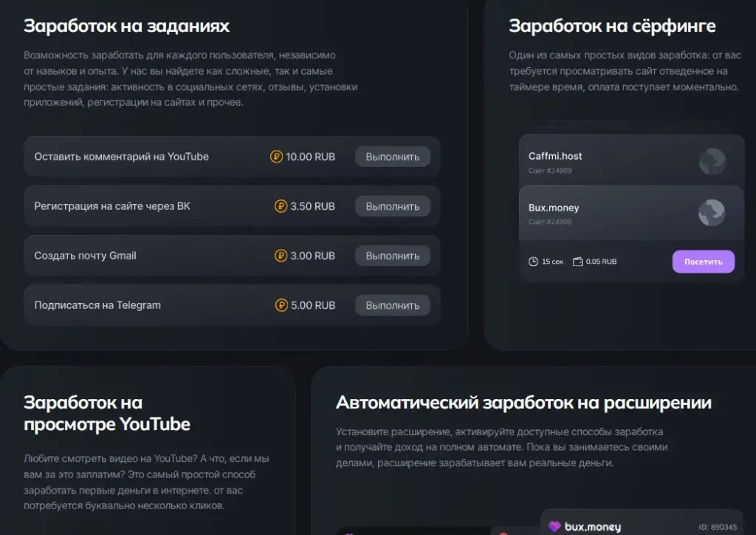756x535 pixels.
Task: Select the Регистрация на сайте через ВК text
Action: (x=112, y=206)
